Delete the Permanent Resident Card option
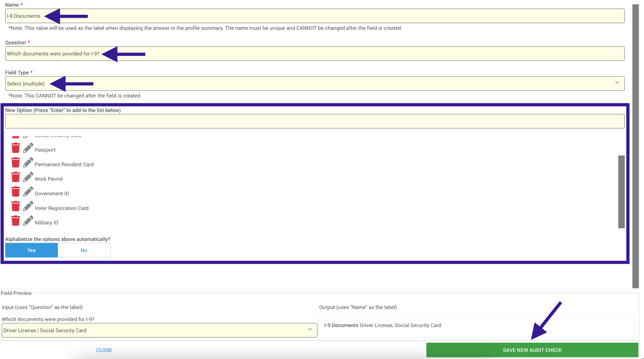This screenshot has height=359, width=644. 15,163
